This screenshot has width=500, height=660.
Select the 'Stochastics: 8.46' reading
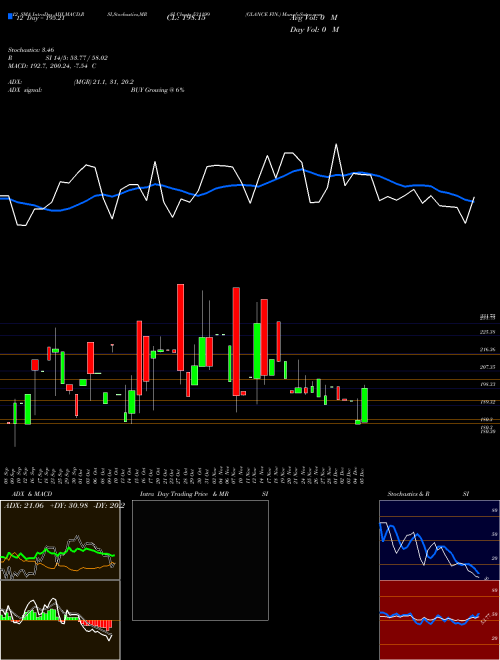pyautogui.click(x=31, y=50)
